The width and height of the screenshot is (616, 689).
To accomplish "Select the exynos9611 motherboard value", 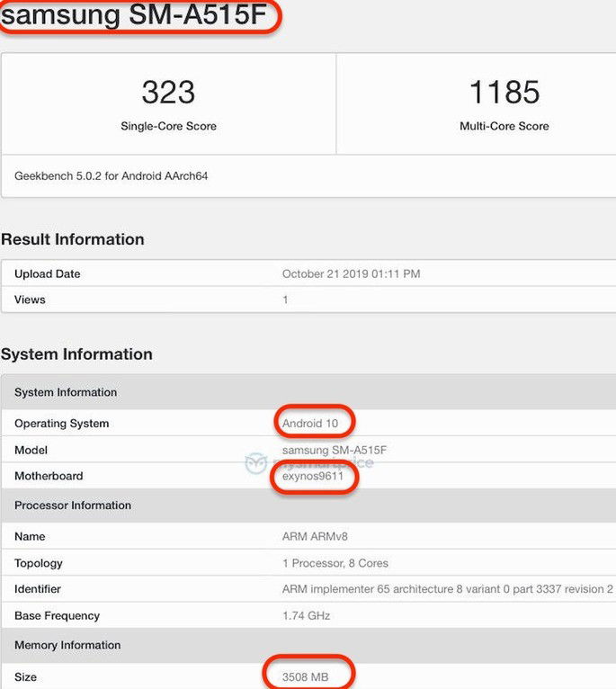I will pos(312,476).
